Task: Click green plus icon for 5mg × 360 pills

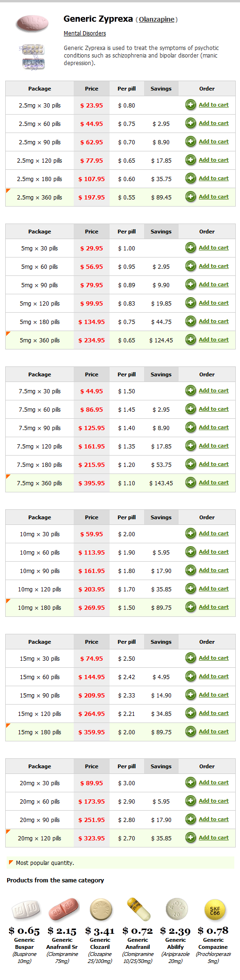Action: (x=190, y=340)
